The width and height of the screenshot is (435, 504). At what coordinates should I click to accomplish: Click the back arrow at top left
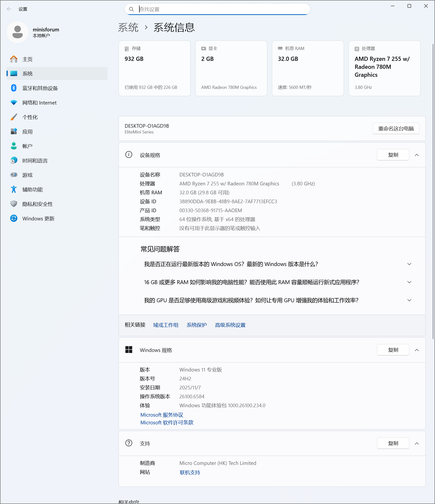(9, 9)
